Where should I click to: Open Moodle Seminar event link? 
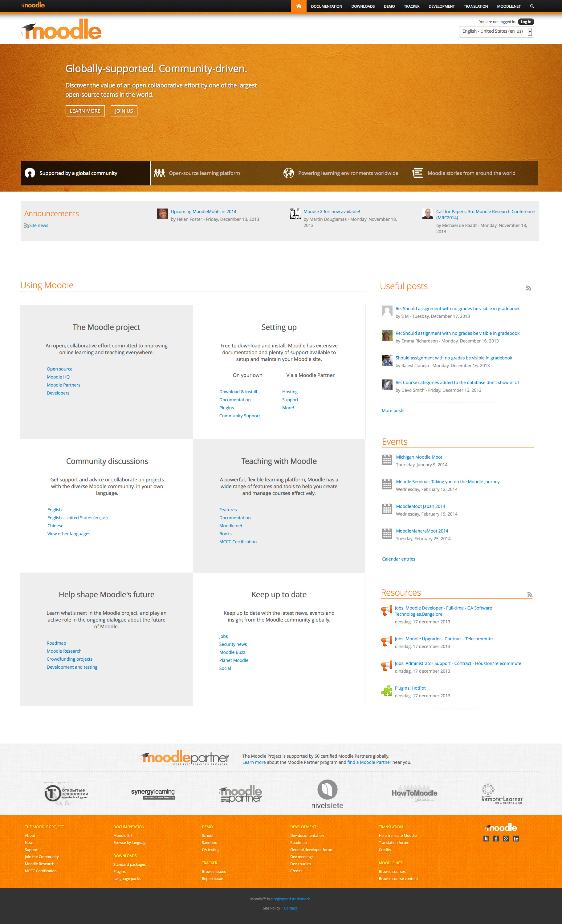(448, 481)
